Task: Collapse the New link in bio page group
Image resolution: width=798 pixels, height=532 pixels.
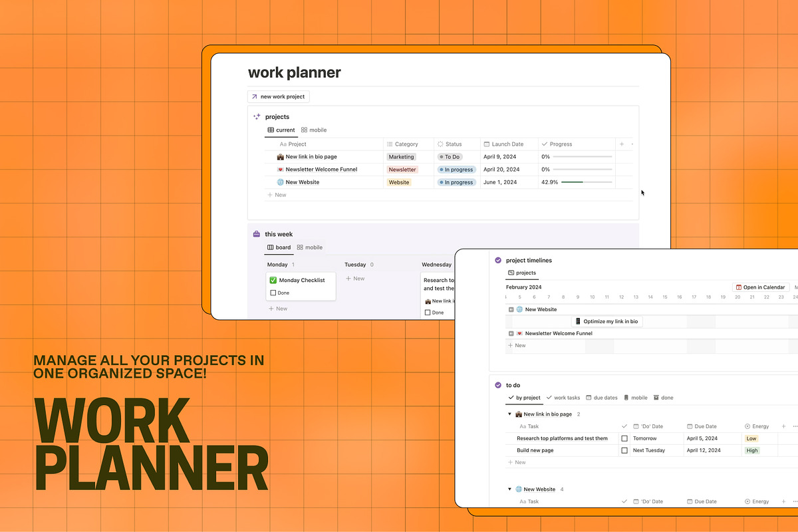Action: tap(510, 414)
